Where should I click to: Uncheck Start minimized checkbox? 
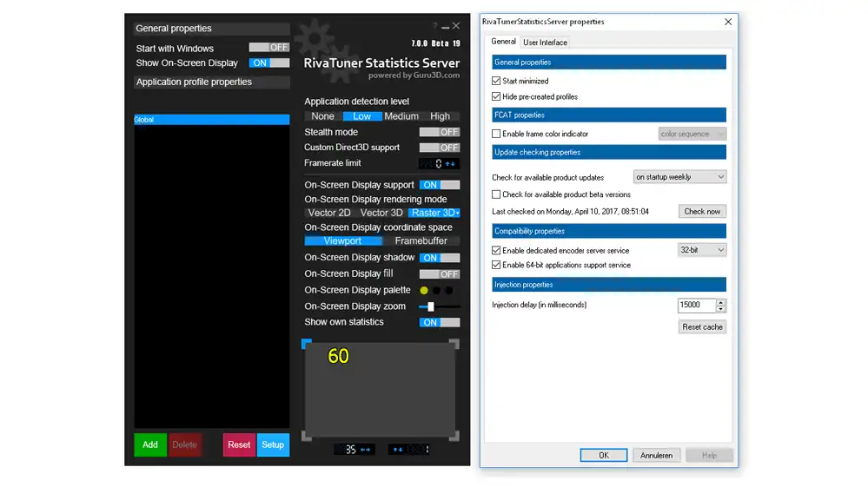click(496, 81)
